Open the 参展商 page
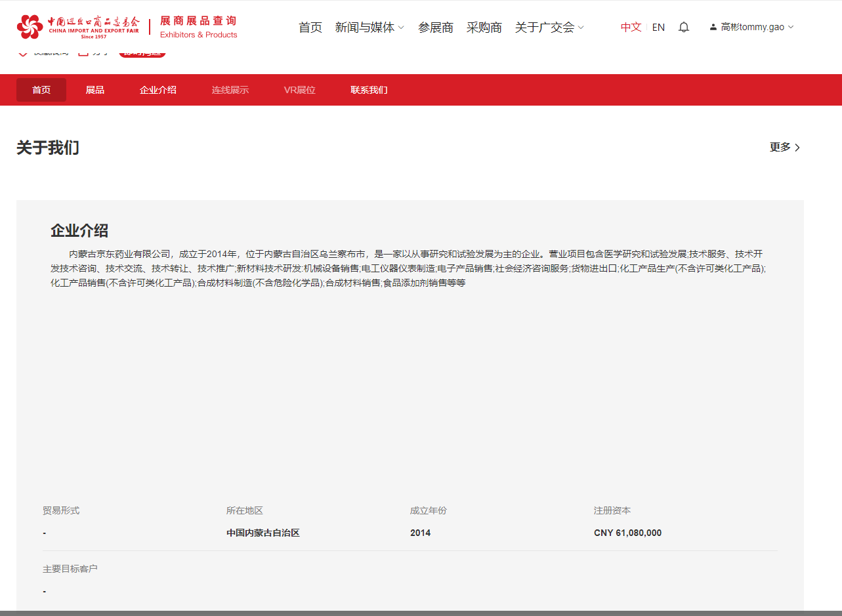Viewport: 842px width, 616px height. pyautogui.click(x=436, y=28)
